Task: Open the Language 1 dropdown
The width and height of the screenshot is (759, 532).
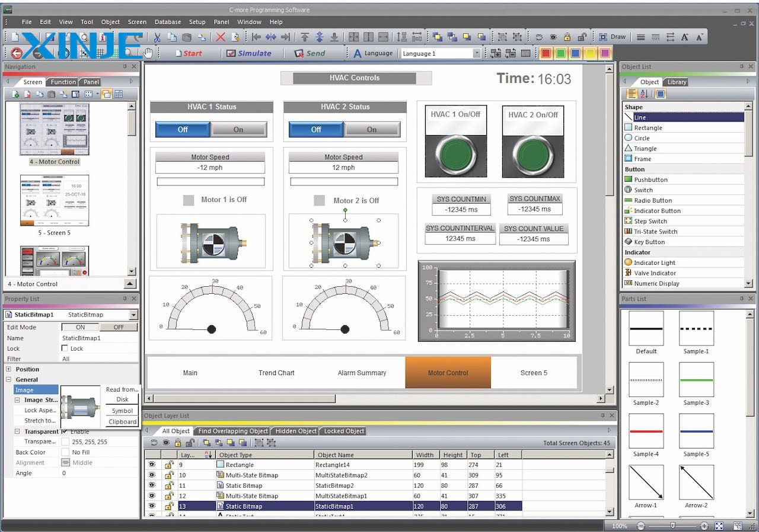Action: 477,53
